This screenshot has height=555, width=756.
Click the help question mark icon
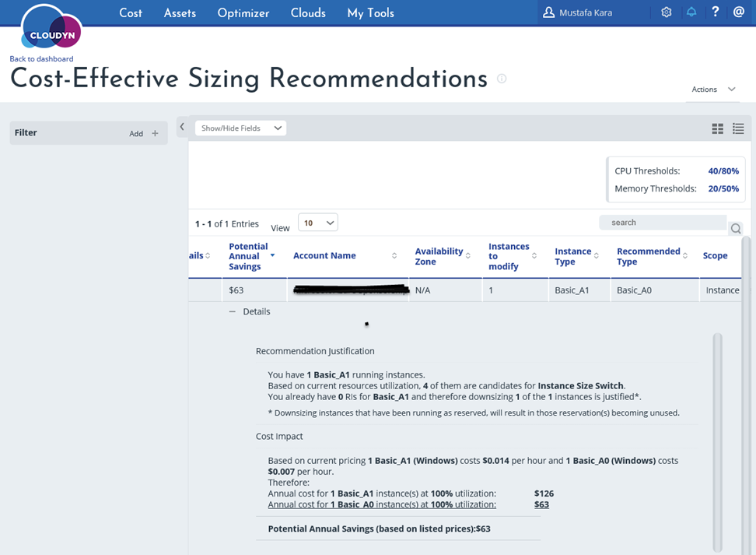pos(716,12)
